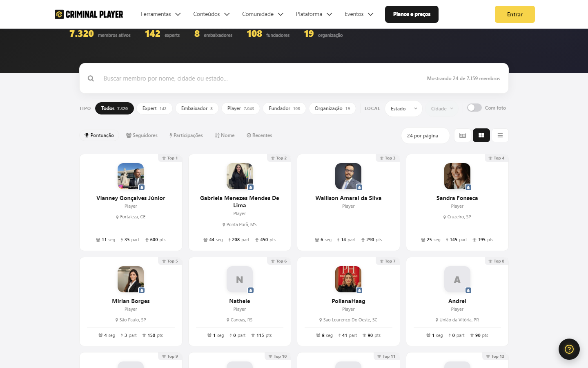Click the player badge on Vianney's avatar
This screenshot has width=588, height=368.
[x=142, y=187]
